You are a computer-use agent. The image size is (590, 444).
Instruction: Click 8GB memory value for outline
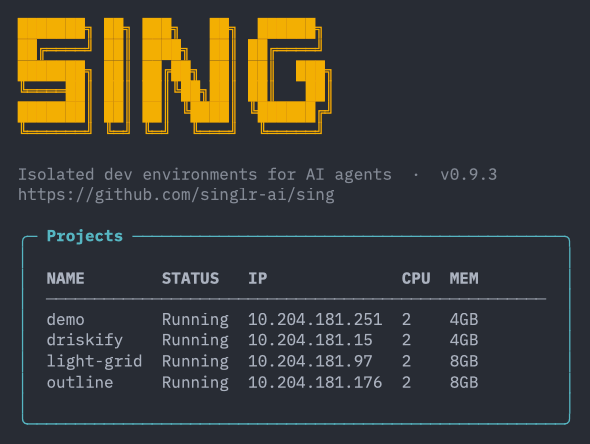(x=464, y=383)
